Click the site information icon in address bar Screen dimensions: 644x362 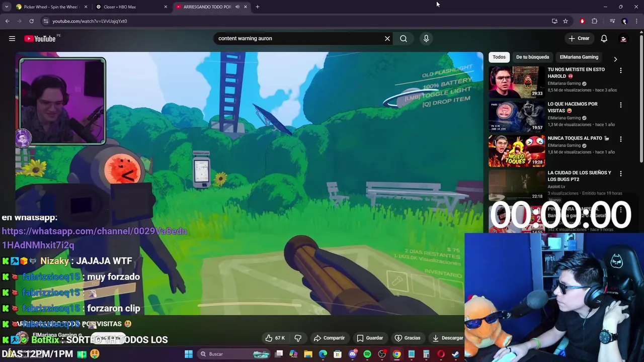pos(46,21)
